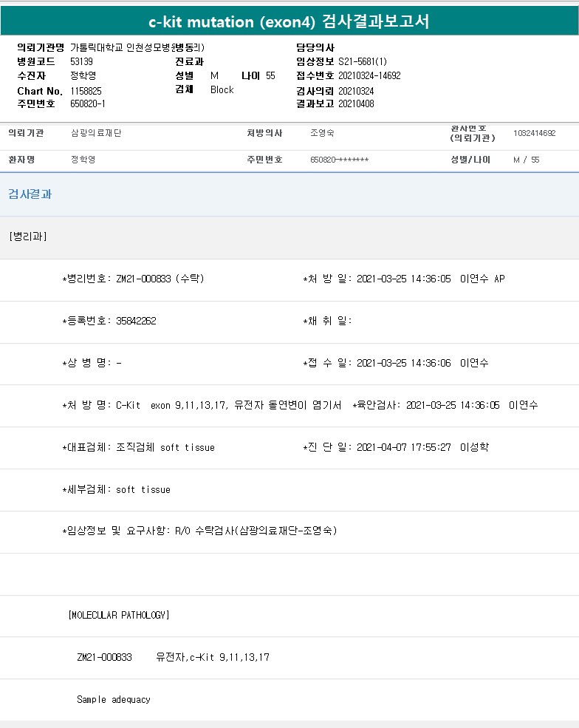
Task: Select the specimen value 'Block'
Action: point(222,89)
